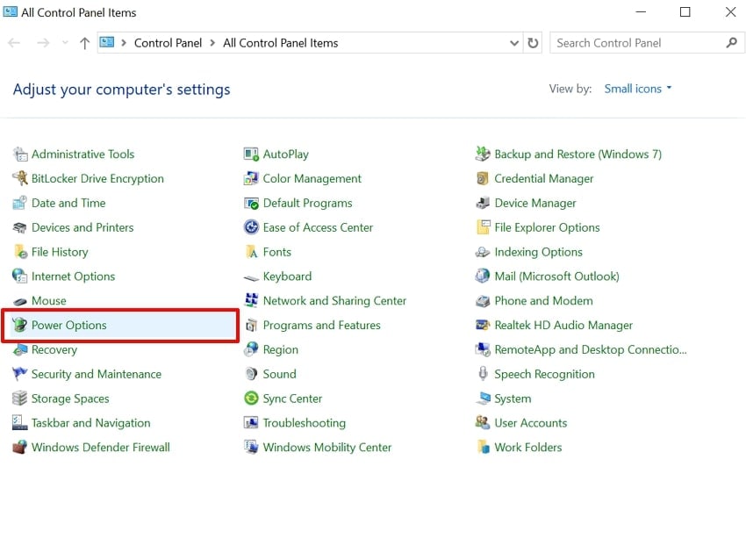Screen dimensions: 746x560
Task: Expand chevron before Control Panel breadcrumb
Action: tap(124, 43)
